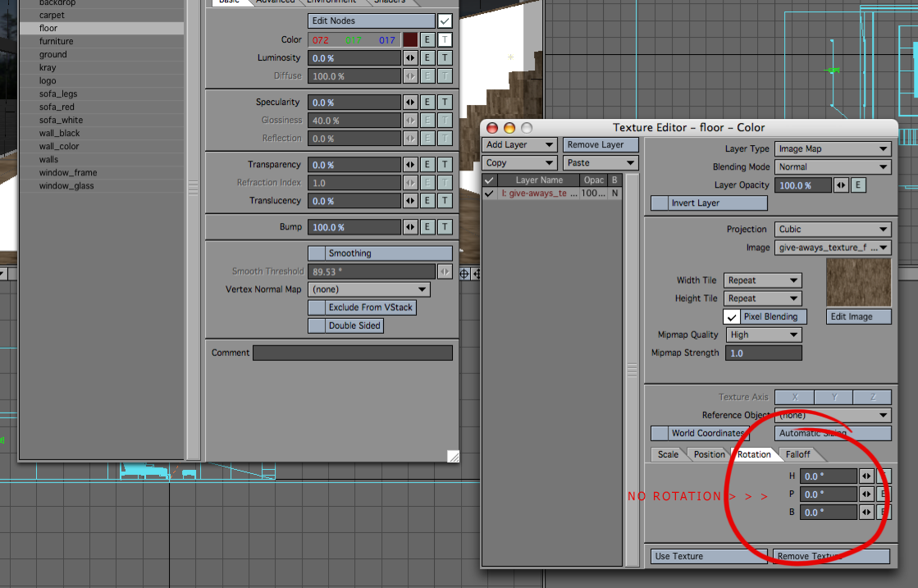Viewport: 918px width, 588px height.
Task: Toggle the Smoothing checkbox
Action: (x=317, y=253)
